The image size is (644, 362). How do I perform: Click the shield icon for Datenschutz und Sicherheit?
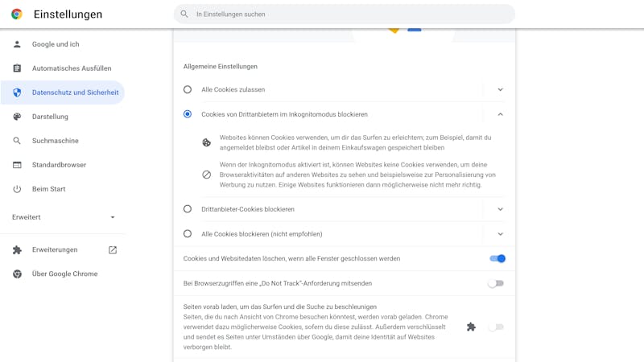pos(17,93)
